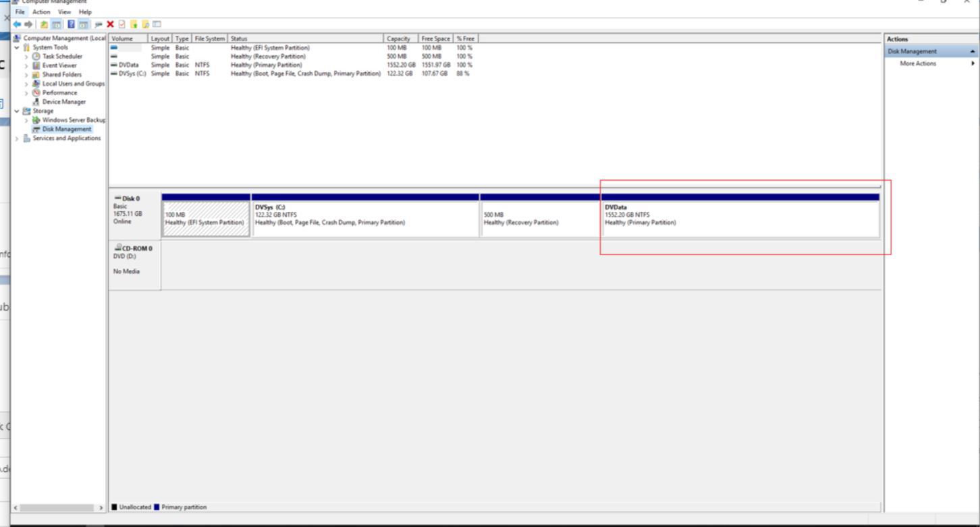Collapse the Storage tree node
980x527 pixels.
[18, 111]
